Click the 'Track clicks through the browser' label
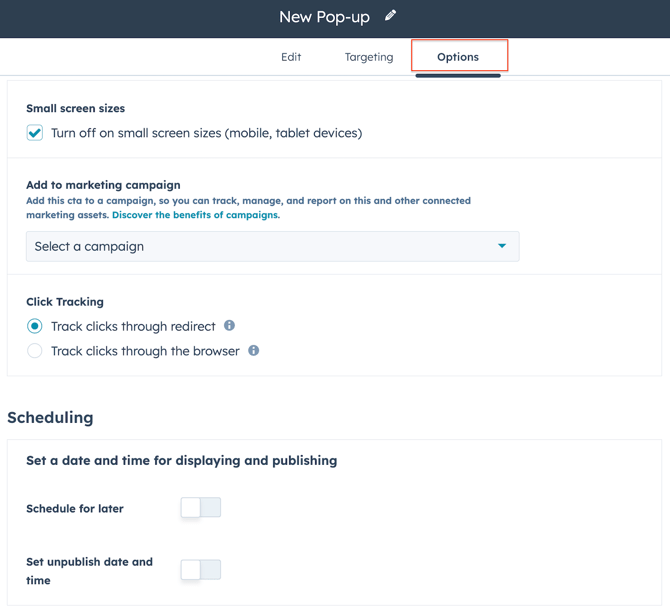The height and width of the screenshot is (613, 670). 145,351
